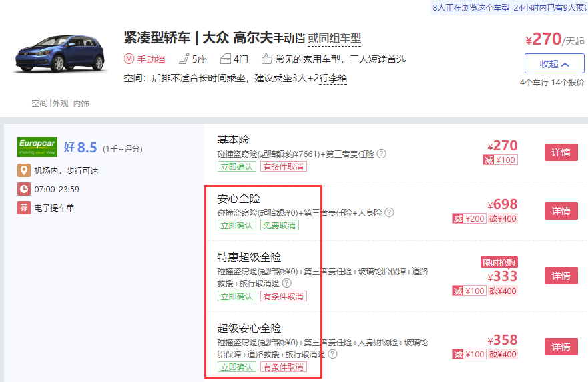Open the help tooltip for 特惠超级全险
Image resolution: width=588 pixels, height=382 pixels.
tap(287, 283)
